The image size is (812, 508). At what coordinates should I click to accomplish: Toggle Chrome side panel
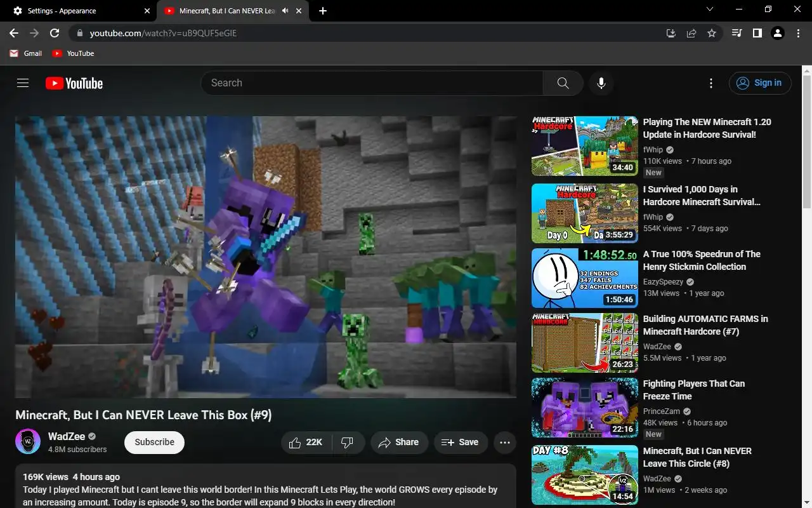click(757, 33)
